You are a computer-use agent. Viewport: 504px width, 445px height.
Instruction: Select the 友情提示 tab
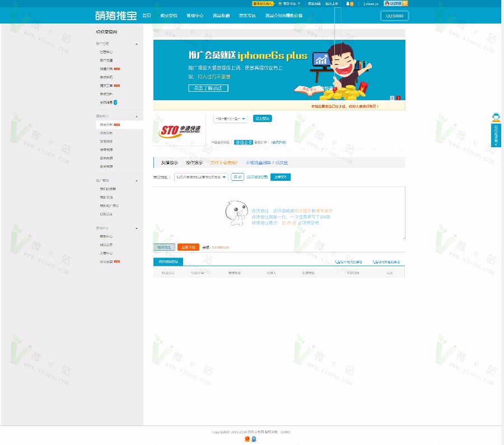pos(169,162)
